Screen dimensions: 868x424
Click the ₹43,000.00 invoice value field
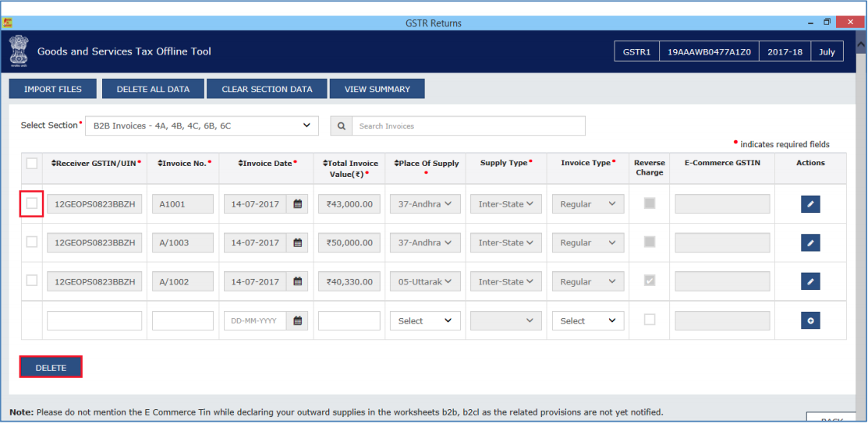point(349,203)
